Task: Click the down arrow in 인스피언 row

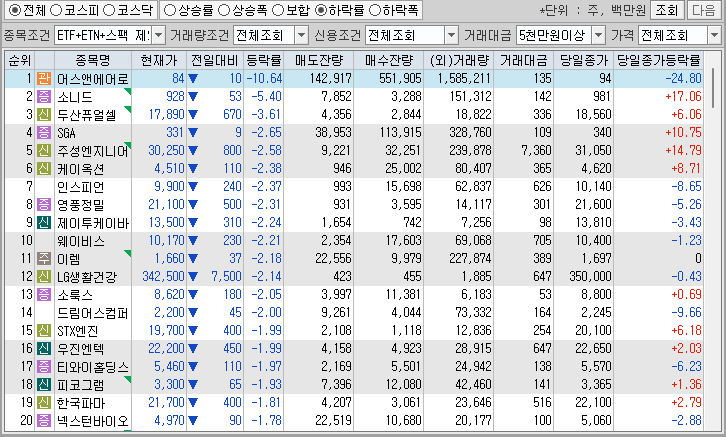Action: click(x=193, y=187)
